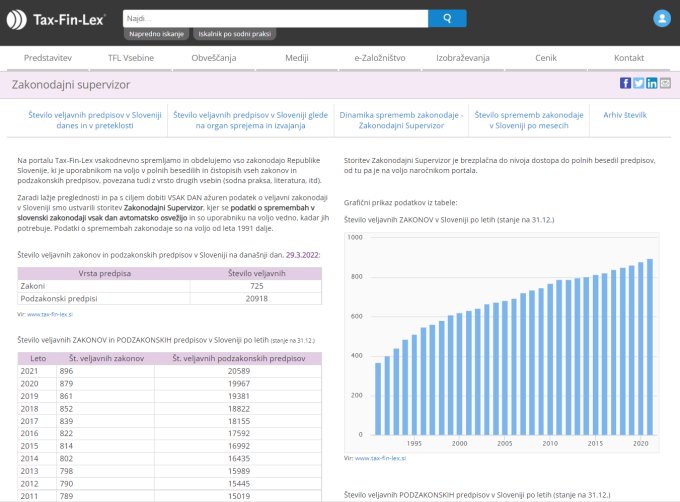Click the year 2017 cell
This screenshot has width=680, height=502.
pyautogui.click(x=29, y=421)
